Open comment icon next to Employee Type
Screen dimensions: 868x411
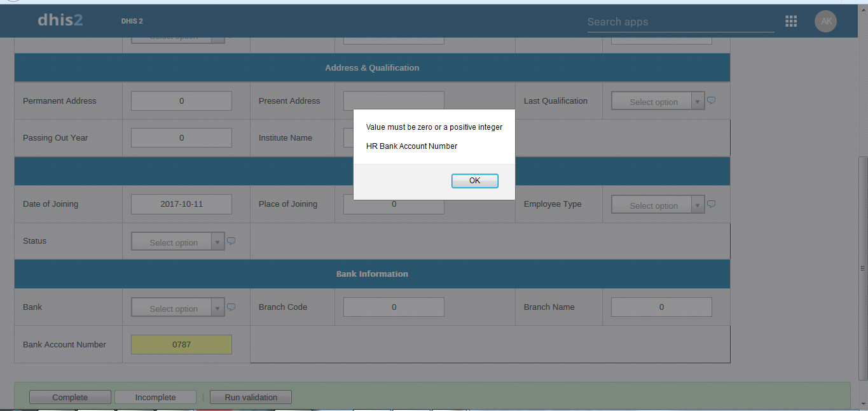[712, 204]
